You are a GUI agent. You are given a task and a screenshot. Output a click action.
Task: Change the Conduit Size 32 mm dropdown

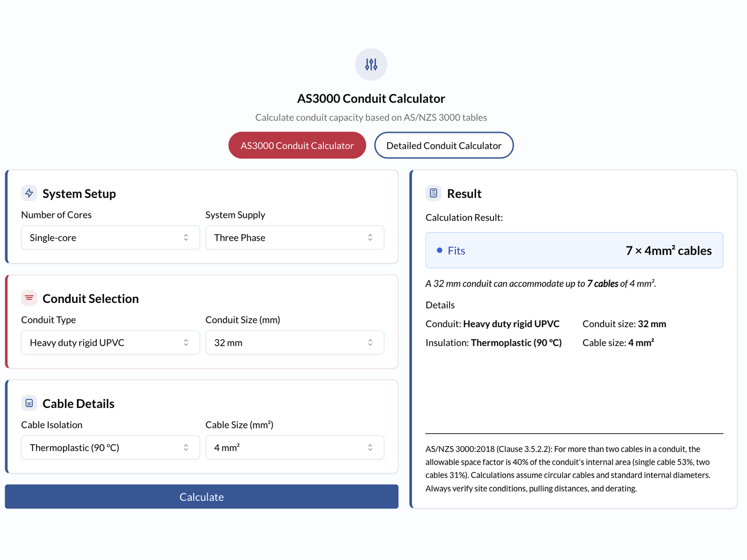coord(295,343)
